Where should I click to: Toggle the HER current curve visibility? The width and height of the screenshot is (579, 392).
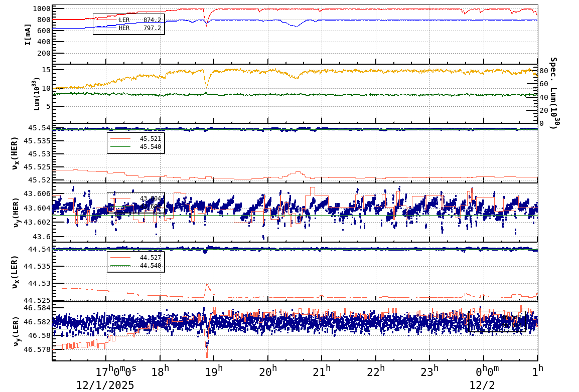click(x=351, y=20)
